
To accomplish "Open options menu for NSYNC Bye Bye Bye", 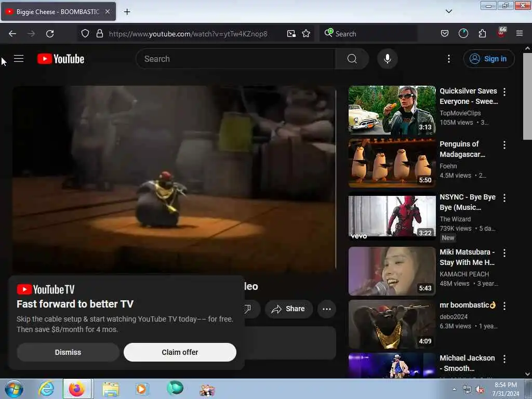I will click(504, 198).
